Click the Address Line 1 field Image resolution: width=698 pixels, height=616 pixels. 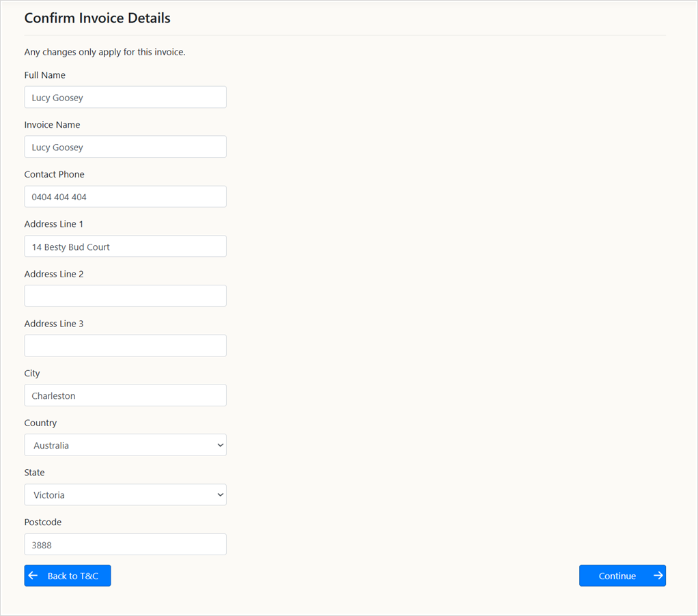[125, 247]
